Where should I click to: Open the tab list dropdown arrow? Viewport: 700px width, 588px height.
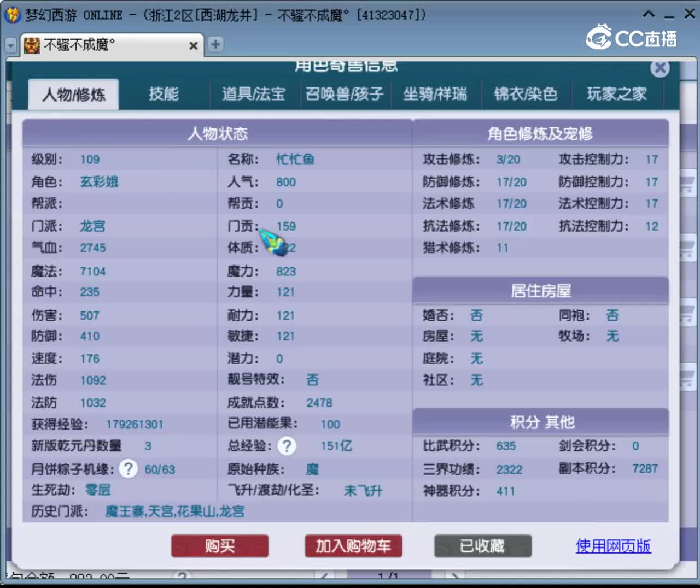pyautogui.click(x=10, y=46)
